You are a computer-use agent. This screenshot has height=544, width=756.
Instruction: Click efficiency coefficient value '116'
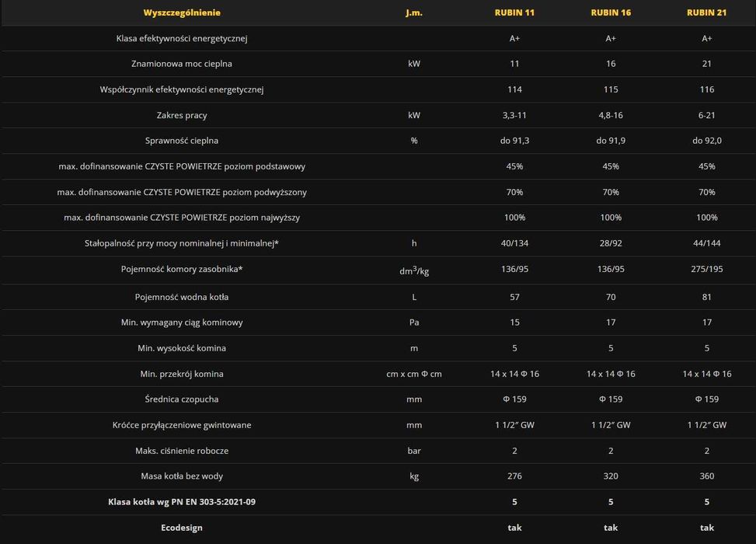pyautogui.click(x=706, y=89)
